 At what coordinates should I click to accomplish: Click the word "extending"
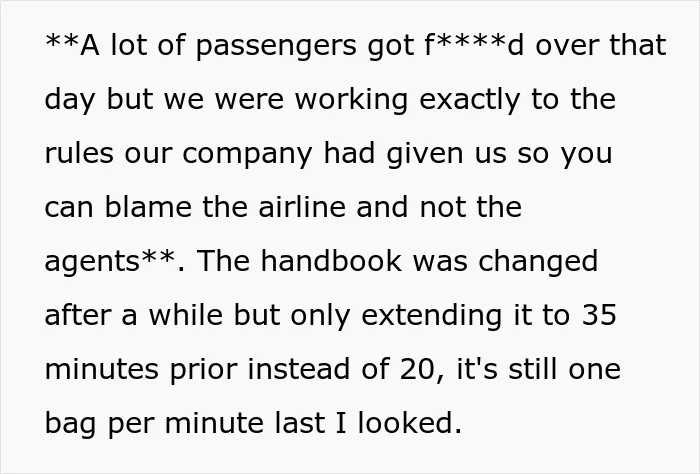(431, 316)
